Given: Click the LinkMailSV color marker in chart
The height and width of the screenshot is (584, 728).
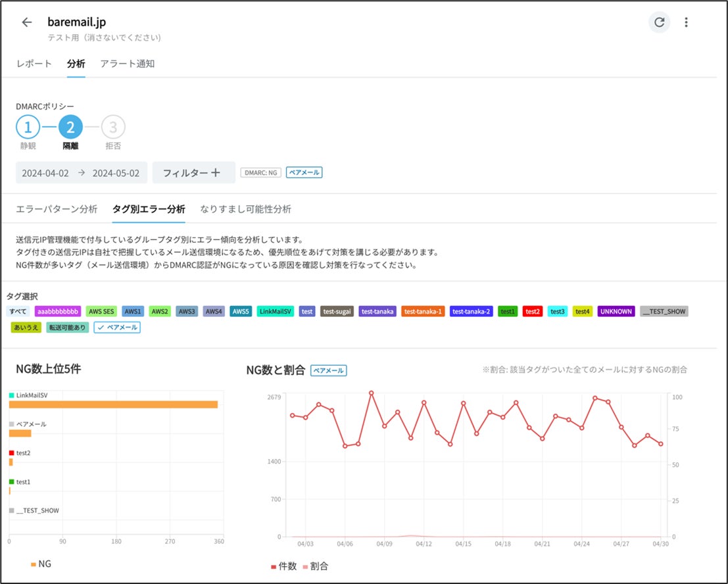Looking at the screenshot, I should click(12, 395).
